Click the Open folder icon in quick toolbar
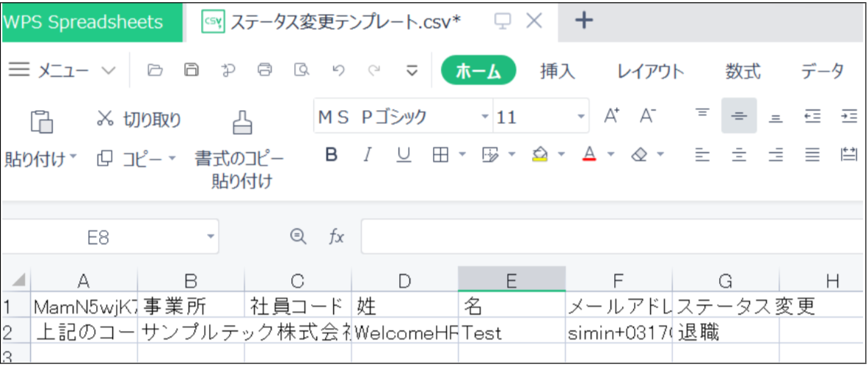The height and width of the screenshot is (367, 868). point(156,70)
